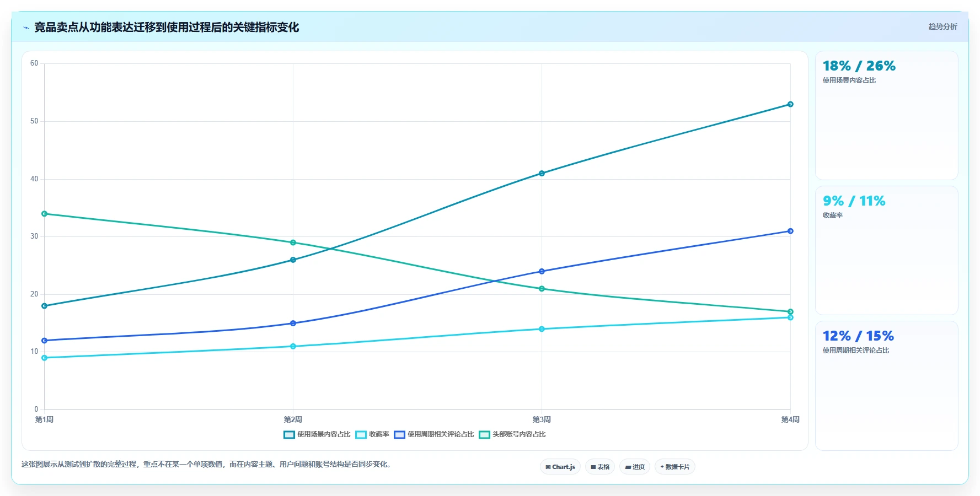
Task: Toggle the 使用场景内容占比 legend swatch
Action: pos(289,434)
